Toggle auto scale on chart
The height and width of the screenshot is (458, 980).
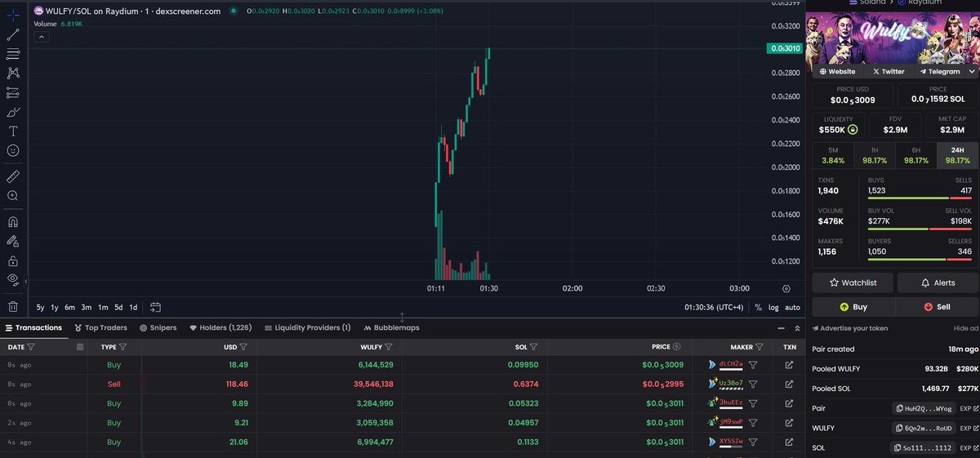[x=792, y=308]
